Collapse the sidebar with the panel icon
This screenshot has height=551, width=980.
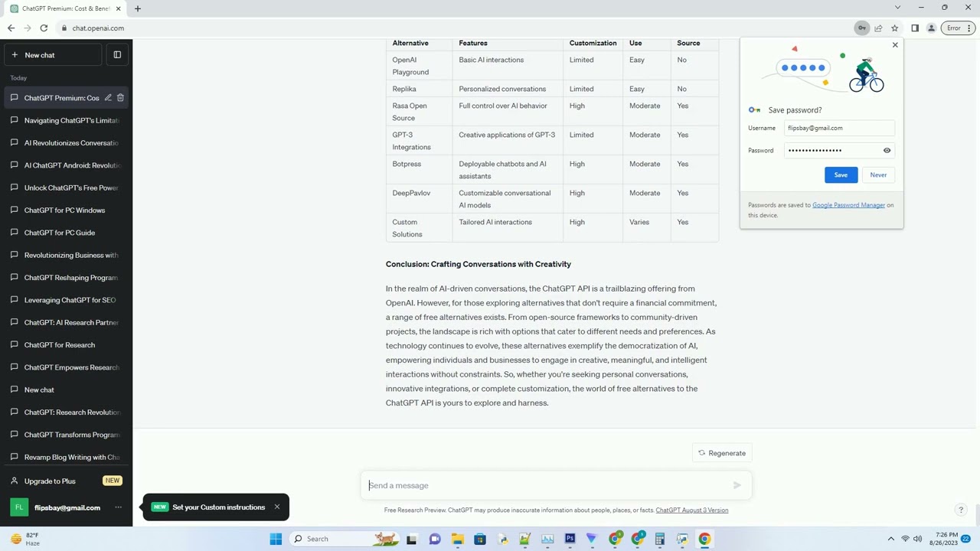pos(117,55)
